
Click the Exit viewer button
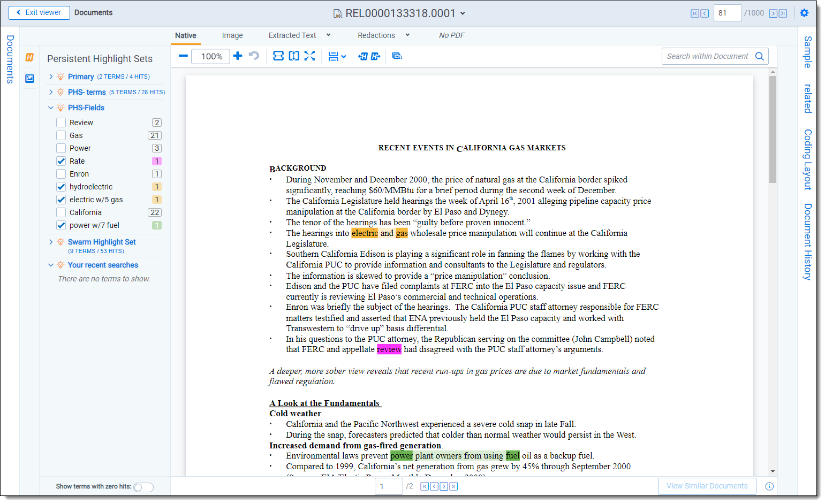[x=39, y=13]
